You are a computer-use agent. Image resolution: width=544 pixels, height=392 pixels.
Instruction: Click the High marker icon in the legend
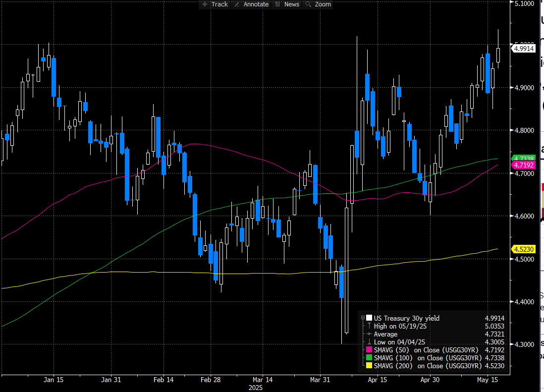point(369,326)
